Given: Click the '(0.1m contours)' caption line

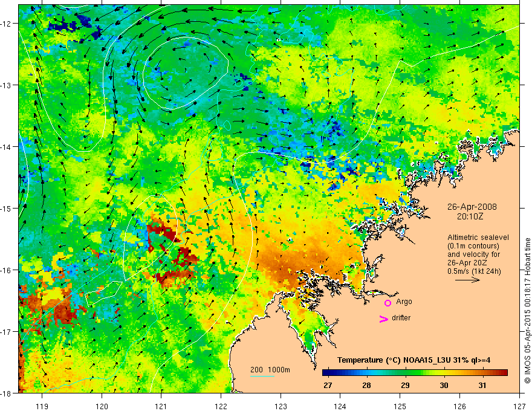Looking at the screenshot, I should tap(473, 246).
